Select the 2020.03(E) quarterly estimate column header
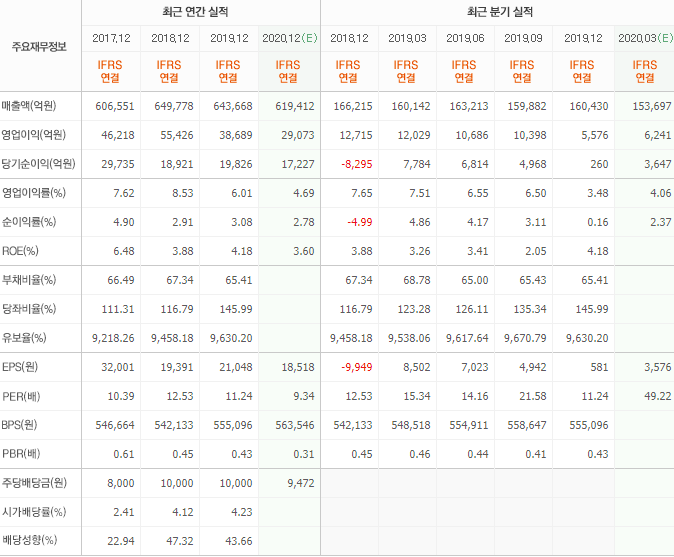This screenshot has height=557, width=674. pyautogui.click(x=645, y=38)
